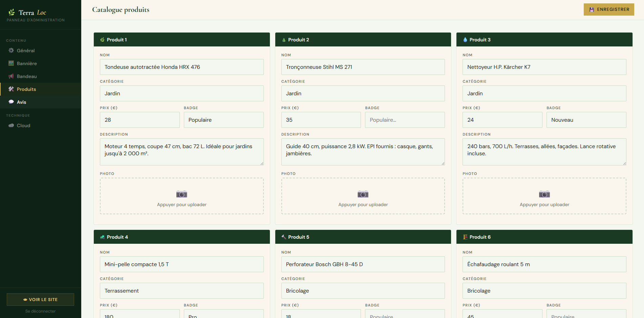Click the megaphone icon beside Bandeau

11,76
